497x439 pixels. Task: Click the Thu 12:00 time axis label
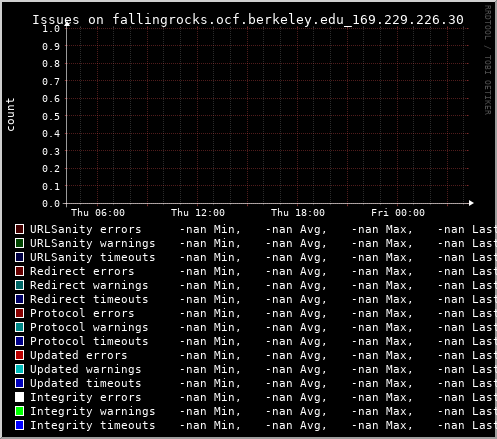tap(198, 213)
